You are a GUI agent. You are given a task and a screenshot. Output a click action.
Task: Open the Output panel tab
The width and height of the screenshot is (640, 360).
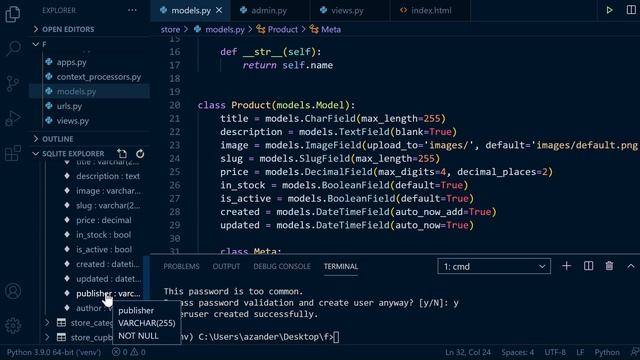click(x=226, y=267)
